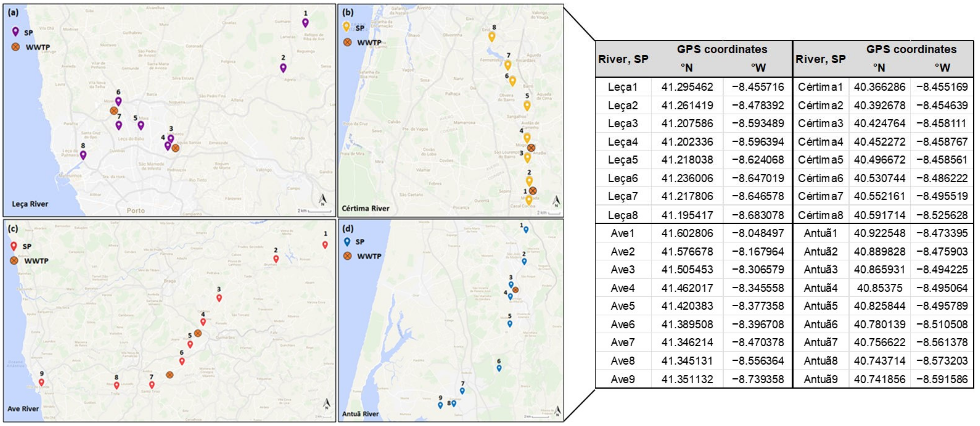Click the Porto city label on map
The image size is (980, 426).
(x=135, y=211)
